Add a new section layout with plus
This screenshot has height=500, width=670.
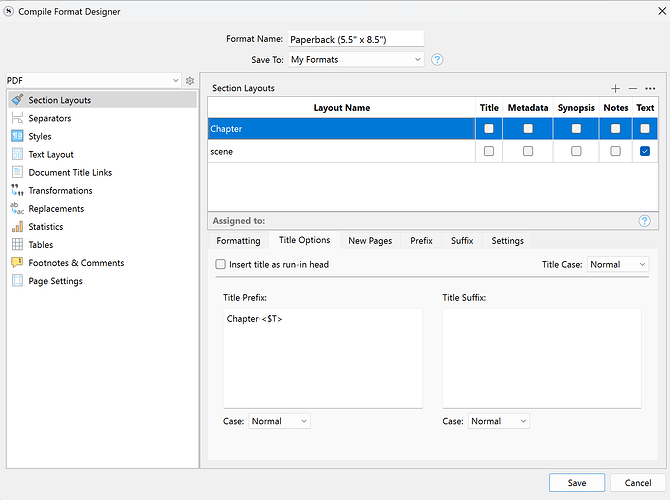[x=615, y=88]
